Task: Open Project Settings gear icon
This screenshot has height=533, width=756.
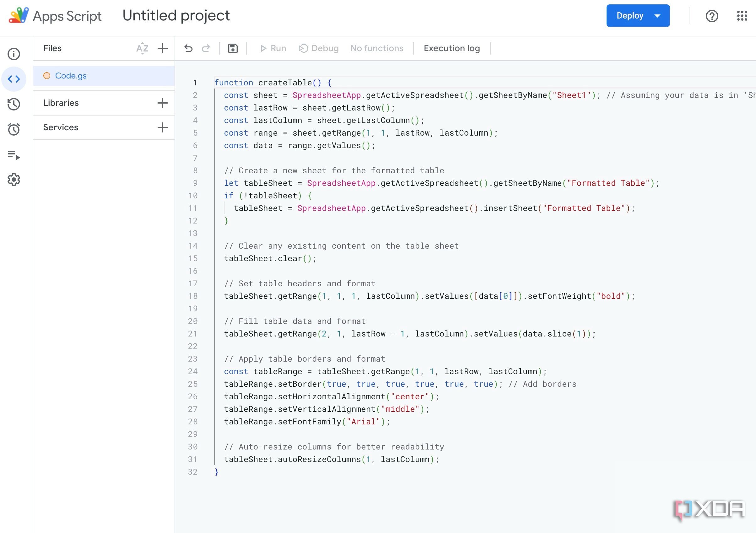Action: click(14, 180)
